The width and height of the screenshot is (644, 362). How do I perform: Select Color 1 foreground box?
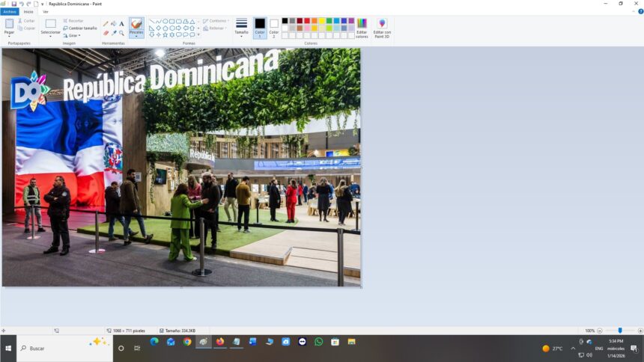point(260,28)
